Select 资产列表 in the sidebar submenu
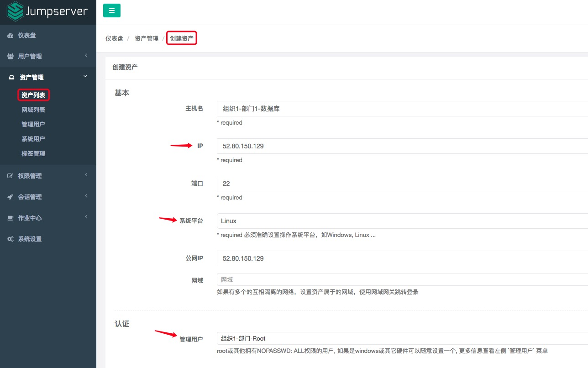The width and height of the screenshot is (588, 368). (x=33, y=95)
